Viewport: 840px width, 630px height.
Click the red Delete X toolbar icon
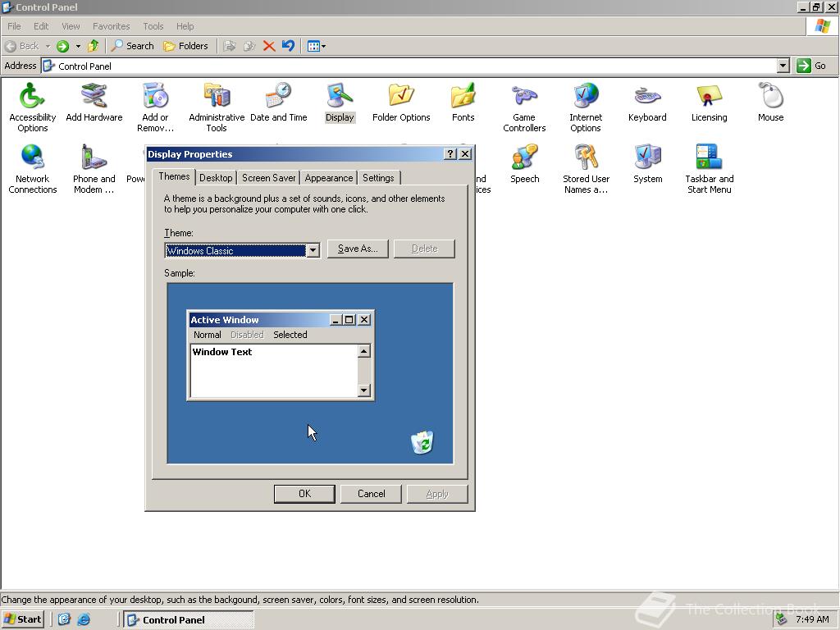[269, 46]
